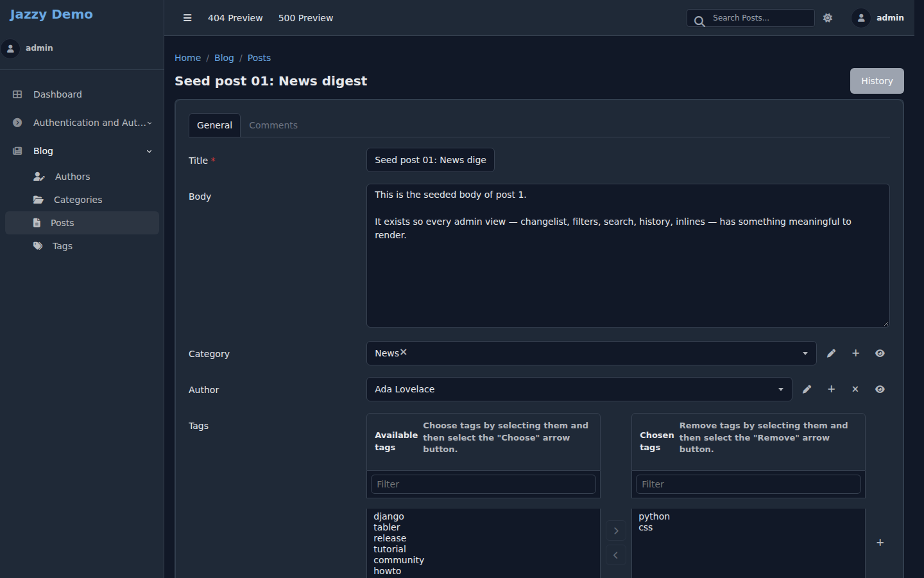
Task: View selected Category with eye icon
Action: (880, 353)
